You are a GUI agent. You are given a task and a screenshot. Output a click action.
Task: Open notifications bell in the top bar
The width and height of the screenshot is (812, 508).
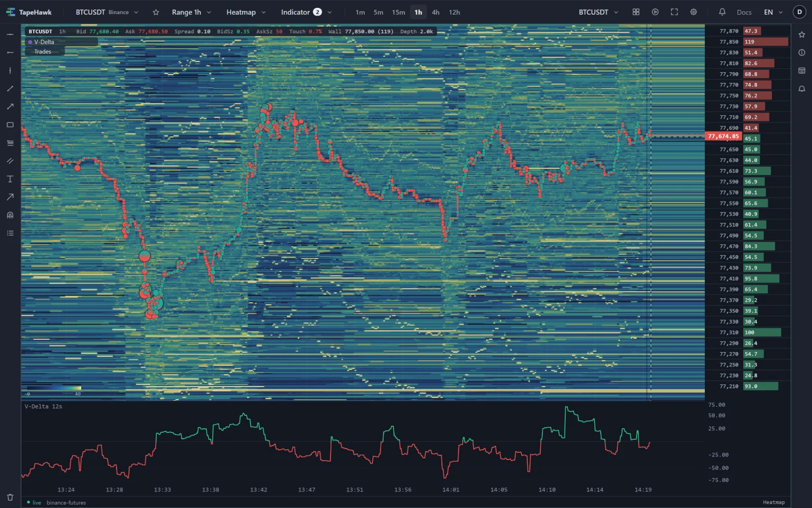tap(722, 12)
